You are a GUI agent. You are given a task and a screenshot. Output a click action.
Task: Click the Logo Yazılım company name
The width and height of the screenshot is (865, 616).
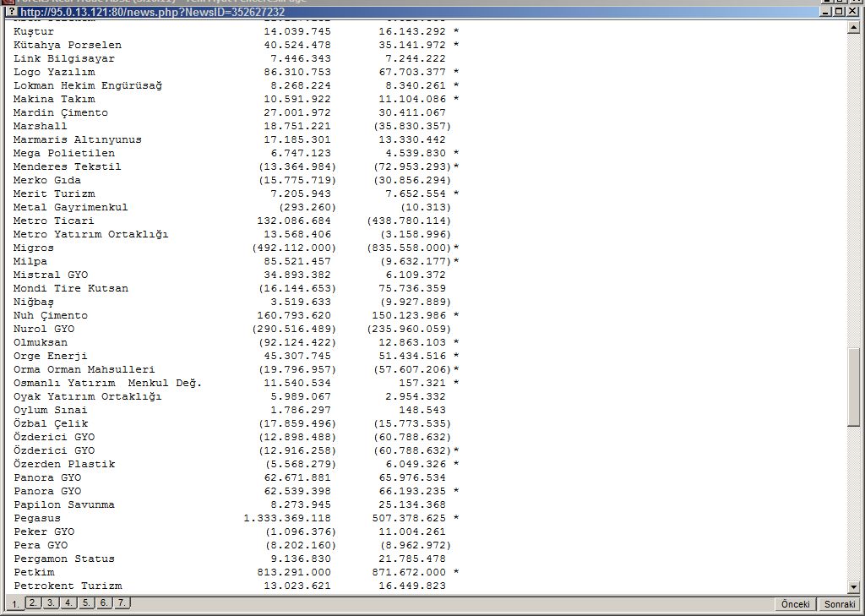tap(54, 72)
